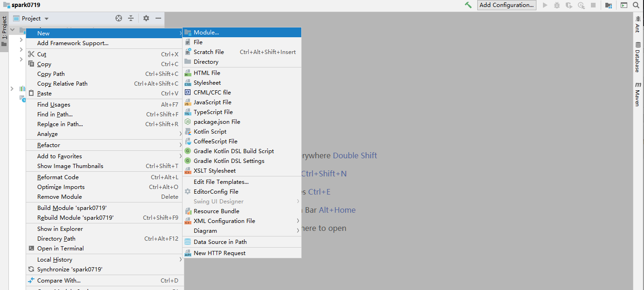
Task: Expand the Refactor submenu arrow
Action: pyautogui.click(x=180, y=145)
